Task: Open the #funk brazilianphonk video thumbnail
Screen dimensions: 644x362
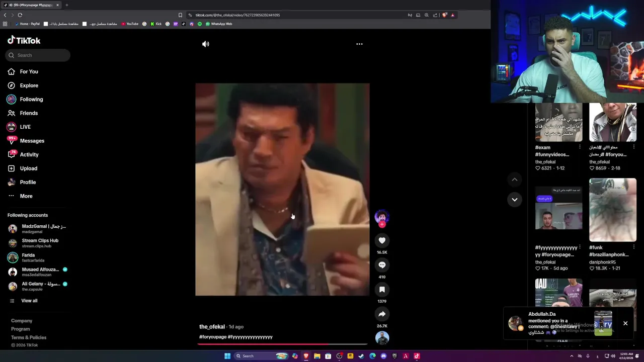Action: pos(613,210)
